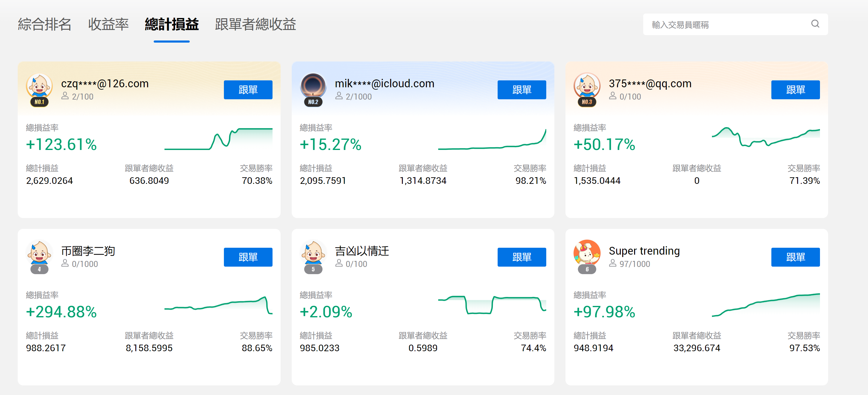This screenshot has height=395, width=868.
Task: Open avatar of czq****@126.com
Action: 39,85
